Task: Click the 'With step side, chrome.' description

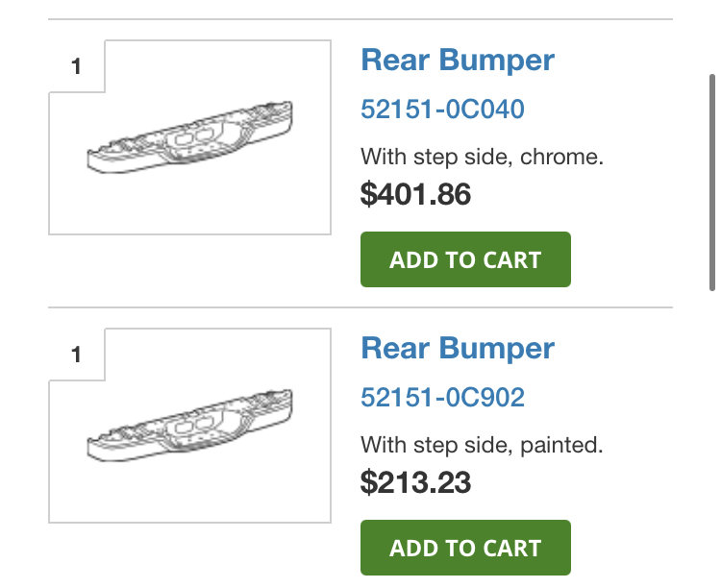Action: (x=482, y=157)
